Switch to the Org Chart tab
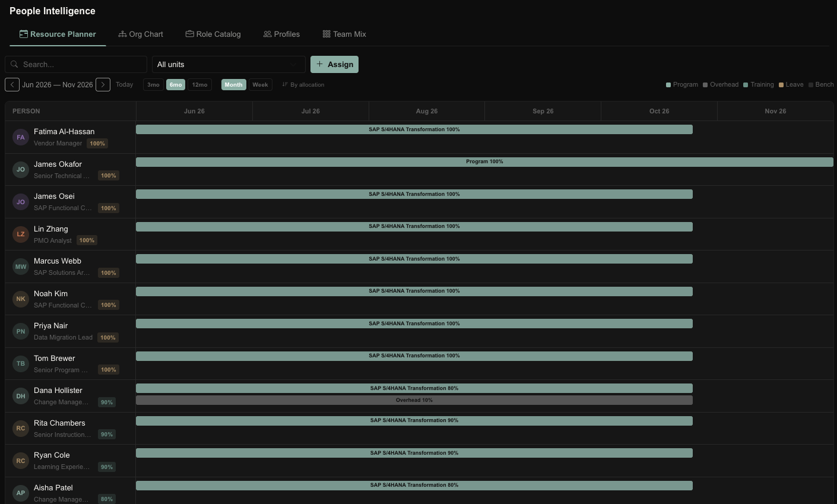Viewport: 837px width, 504px height. click(141, 34)
